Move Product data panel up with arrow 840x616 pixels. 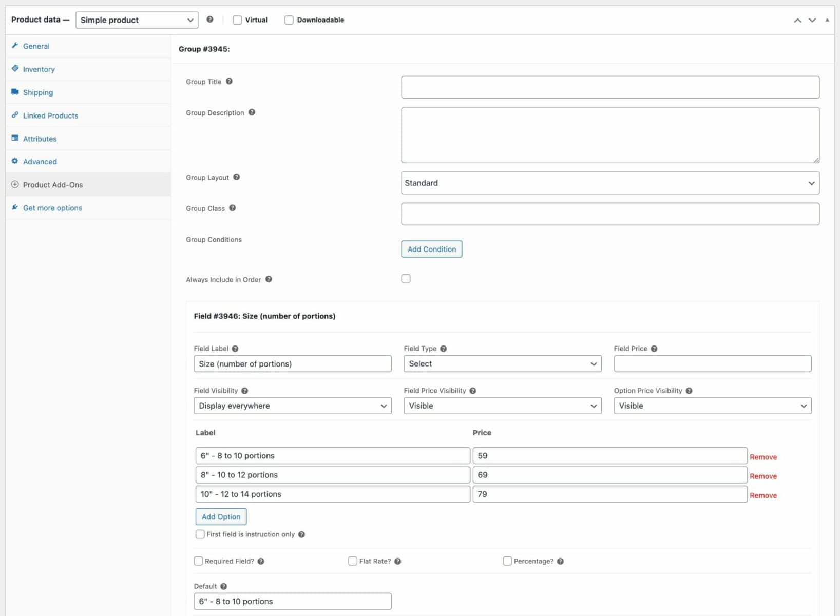coord(797,20)
